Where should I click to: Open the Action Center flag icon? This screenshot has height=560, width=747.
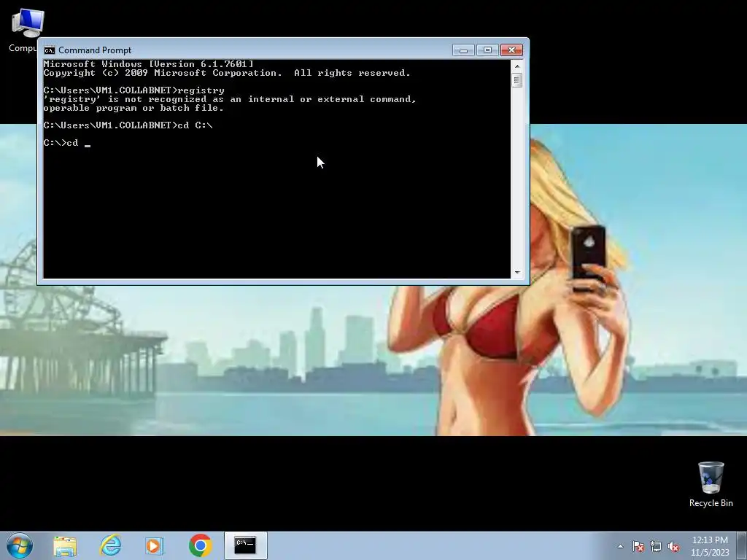coord(638,546)
